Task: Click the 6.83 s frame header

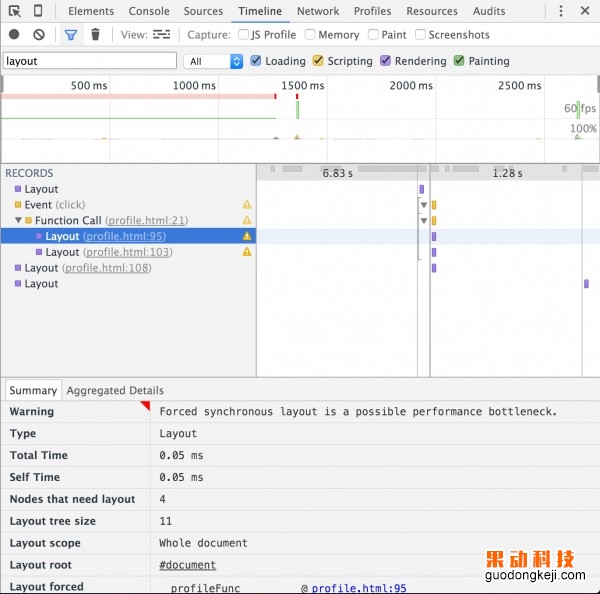Action: [337, 173]
